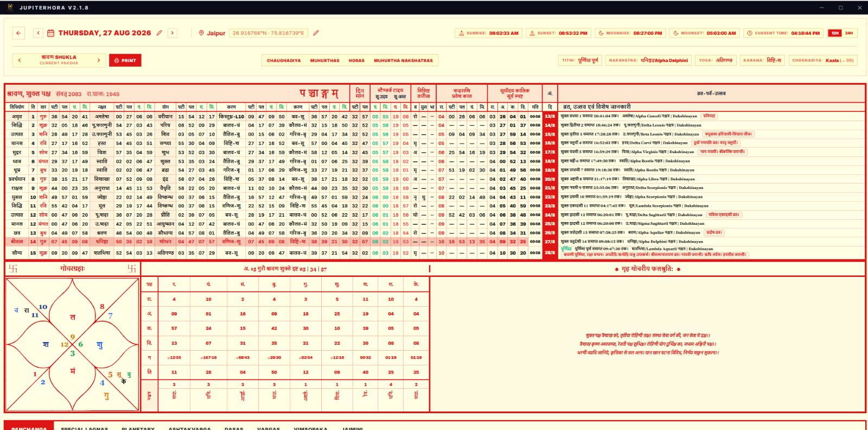Print the panchanga

(125, 60)
